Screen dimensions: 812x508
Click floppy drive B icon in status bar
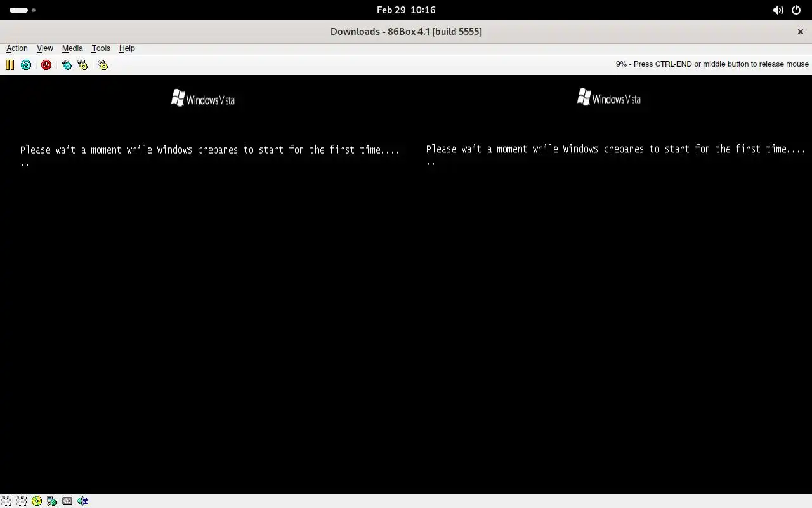pos(22,501)
